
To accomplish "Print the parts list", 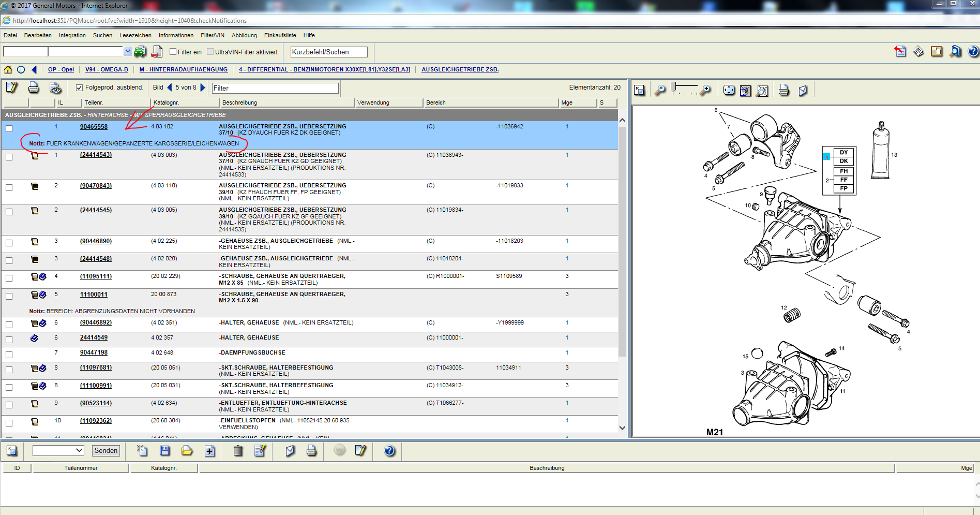I will point(34,87).
